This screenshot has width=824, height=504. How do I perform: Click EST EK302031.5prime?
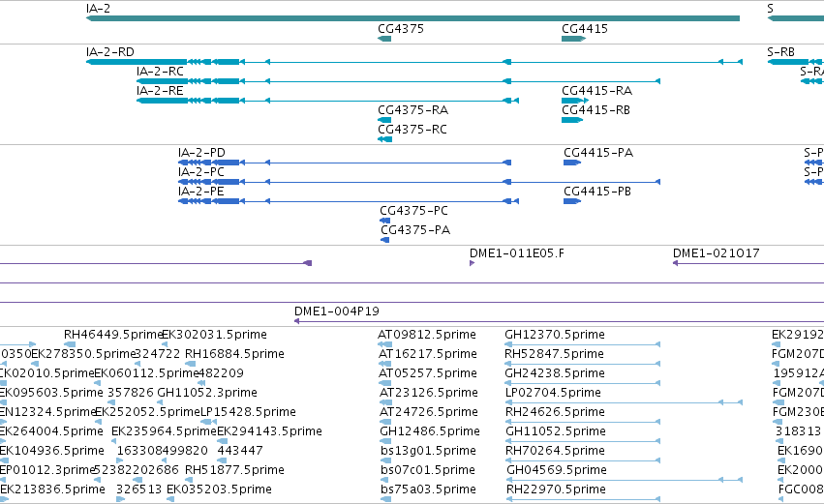[214, 335]
